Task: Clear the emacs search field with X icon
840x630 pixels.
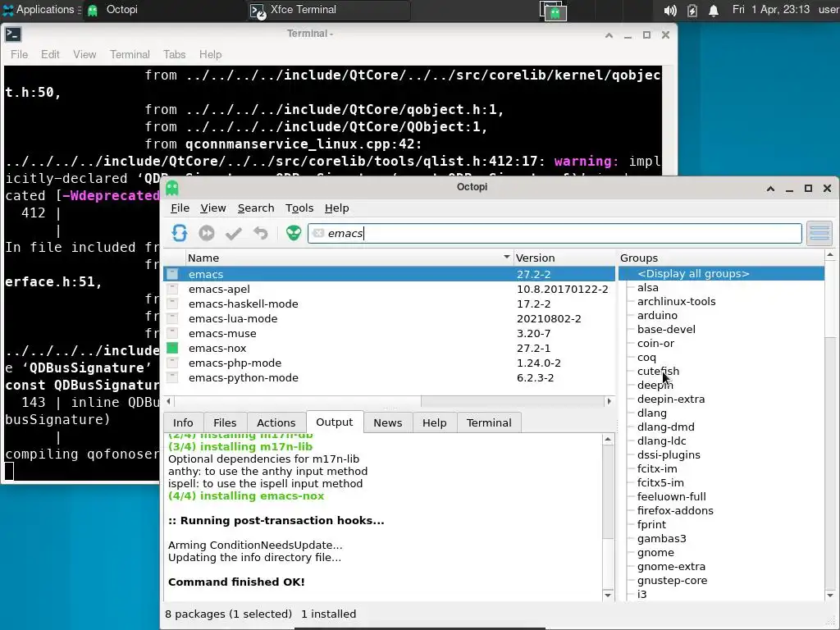Action: point(318,233)
